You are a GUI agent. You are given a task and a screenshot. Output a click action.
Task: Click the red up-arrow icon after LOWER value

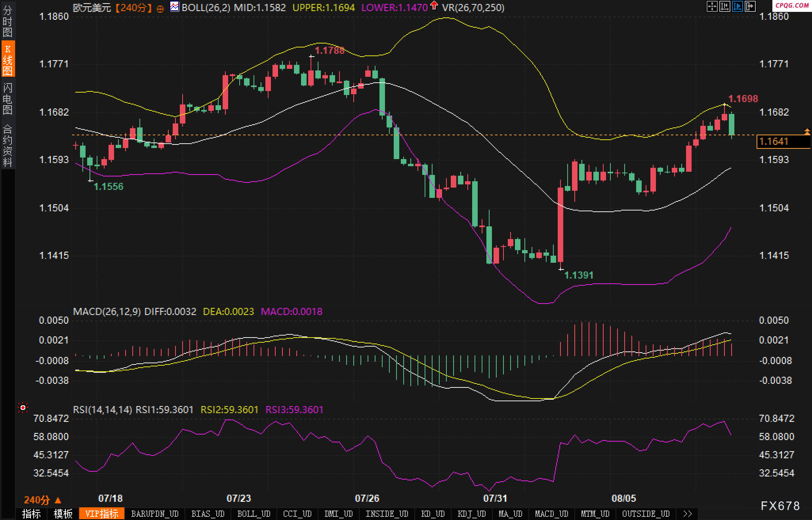pos(434,6)
